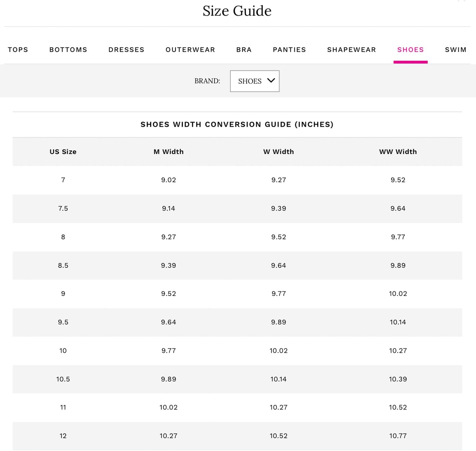Select the 9.02 M Width cell
The image size is (476, 451).
pos(169,180)
